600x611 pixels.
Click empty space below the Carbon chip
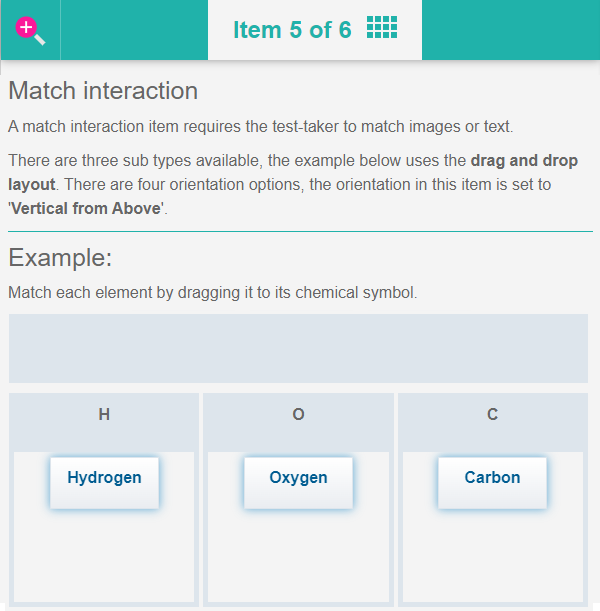click(x=492, y=560)
